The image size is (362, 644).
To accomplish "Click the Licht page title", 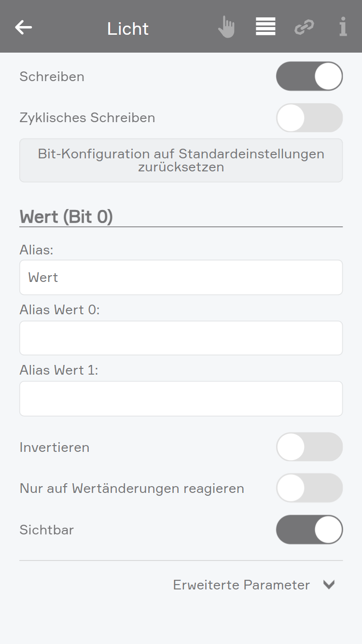I will [x=128, y=28].
